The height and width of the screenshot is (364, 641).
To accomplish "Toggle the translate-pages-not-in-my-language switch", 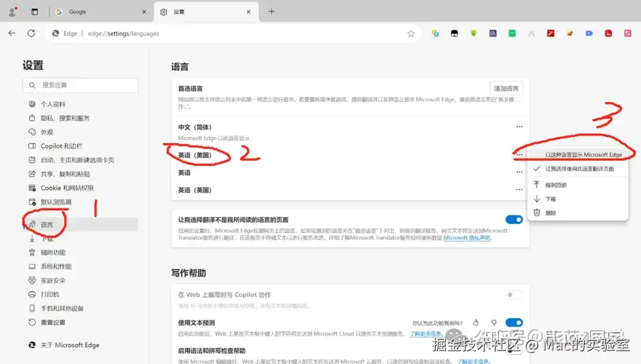I will pyautogui.click(x=514, y=220).
